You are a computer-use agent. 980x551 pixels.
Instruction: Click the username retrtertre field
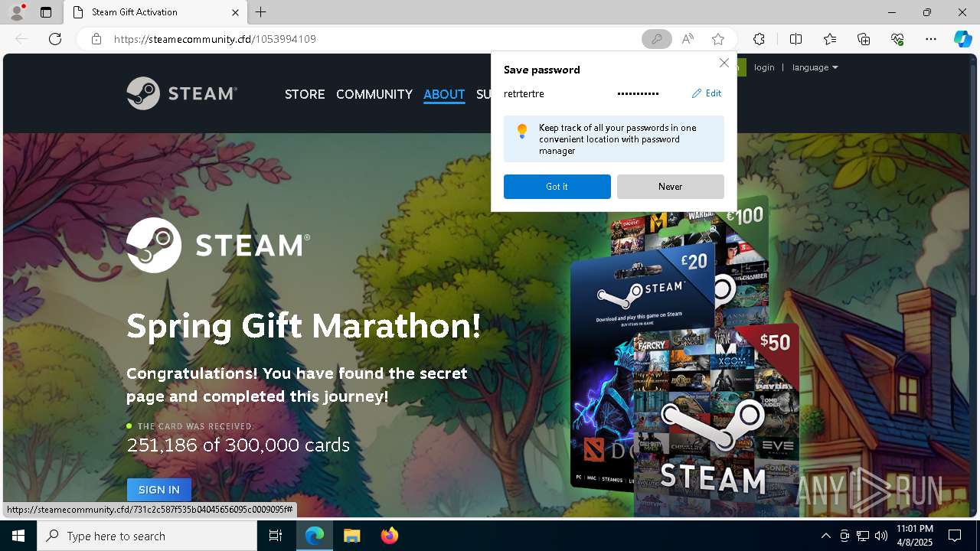point(524,94)
